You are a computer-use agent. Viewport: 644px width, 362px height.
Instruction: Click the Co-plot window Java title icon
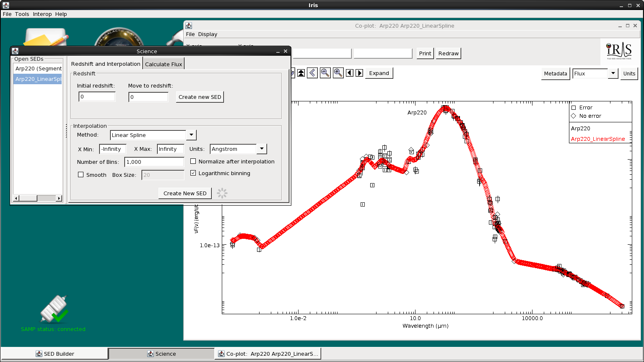tap(189, 26)
